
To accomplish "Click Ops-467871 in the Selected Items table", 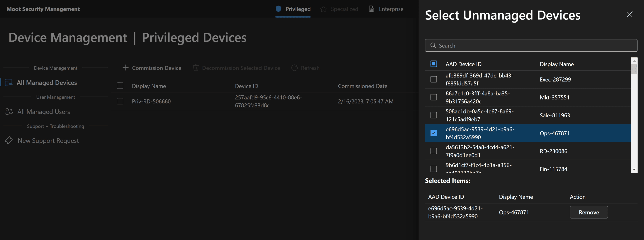I will coord(514,212).
